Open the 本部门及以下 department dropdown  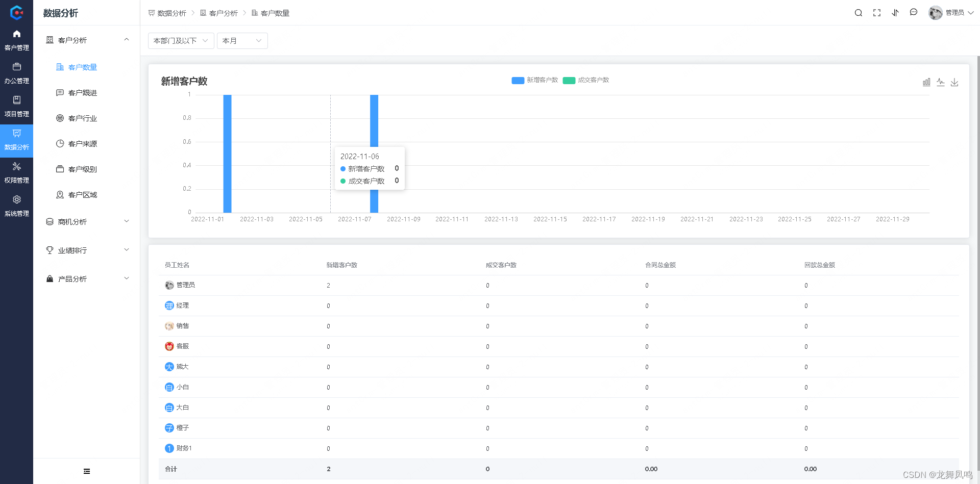181,41
